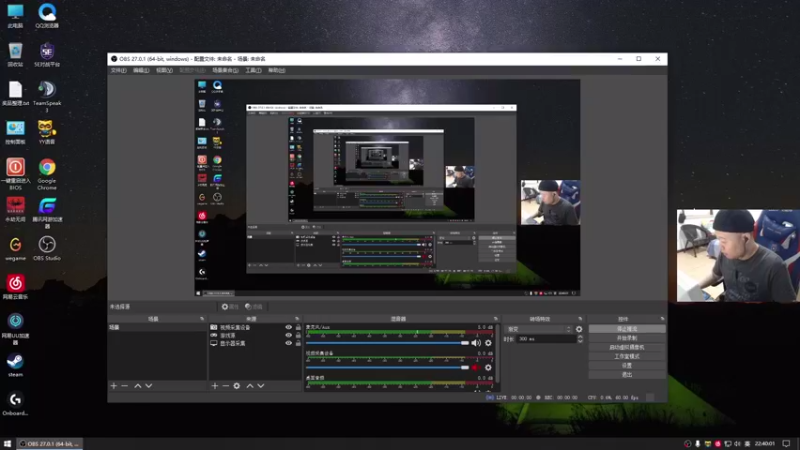Open the Windows Start button
The image size is (800, 450).
tap(7, 444)
